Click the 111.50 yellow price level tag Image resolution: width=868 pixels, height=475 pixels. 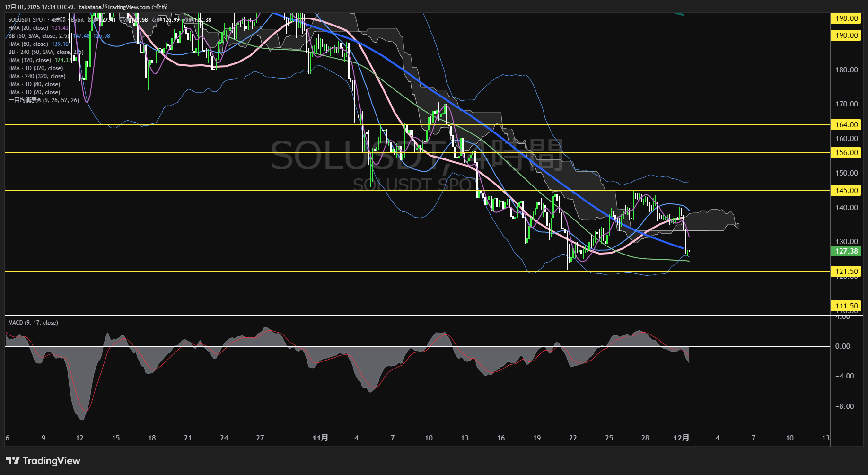(x=846, y=306)
